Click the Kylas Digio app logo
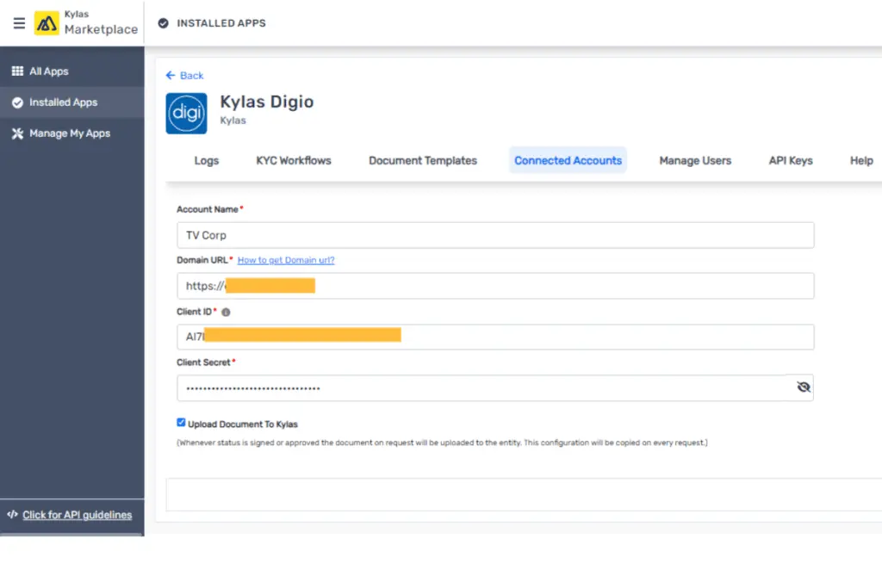This screenshot has width=882, height=588. coord(186,113)
